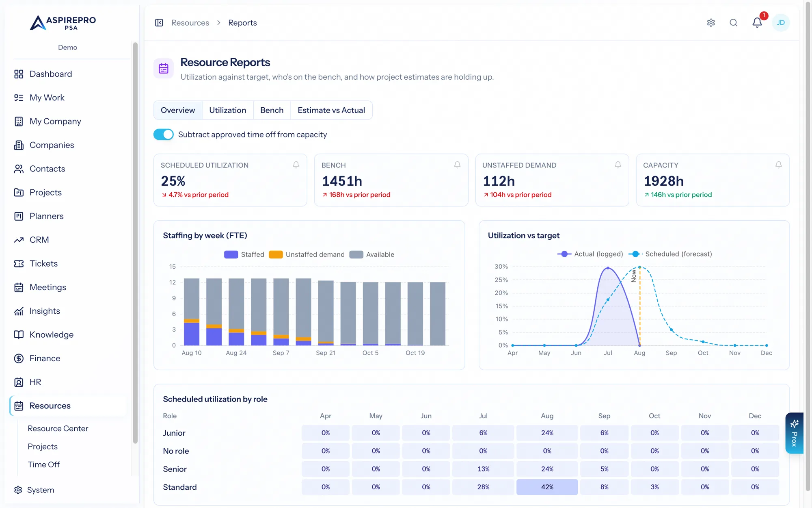Click 168h vs prior period text

(360, 195)
